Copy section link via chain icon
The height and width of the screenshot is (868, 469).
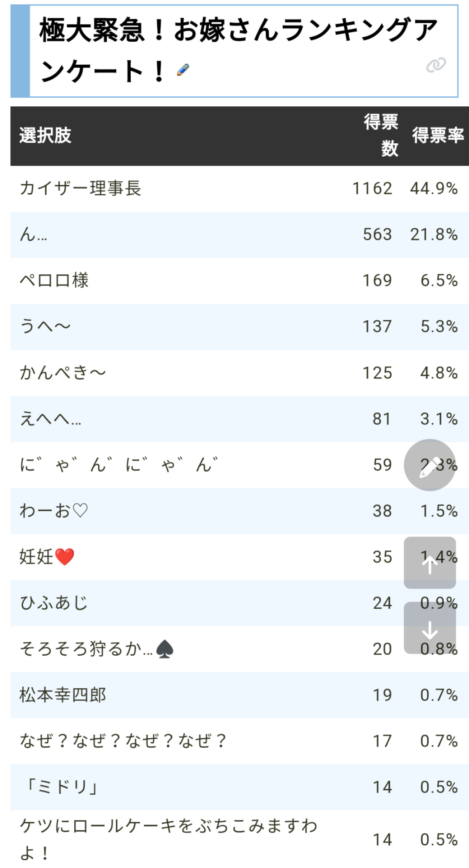[436, 65]
